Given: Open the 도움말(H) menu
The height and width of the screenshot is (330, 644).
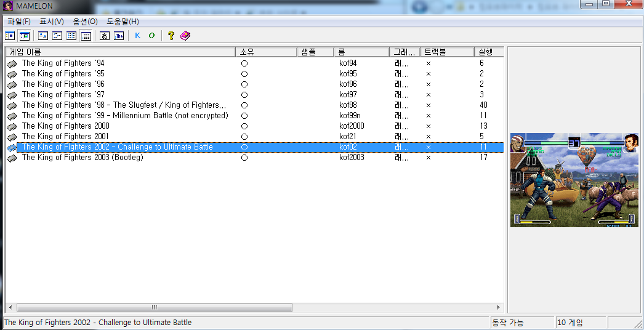Looking at the screenshot, I should click(x=123, y=22).
